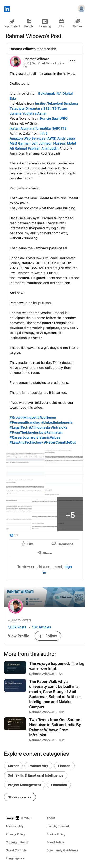
Task: Share the post
Action: tap(45, 553)
